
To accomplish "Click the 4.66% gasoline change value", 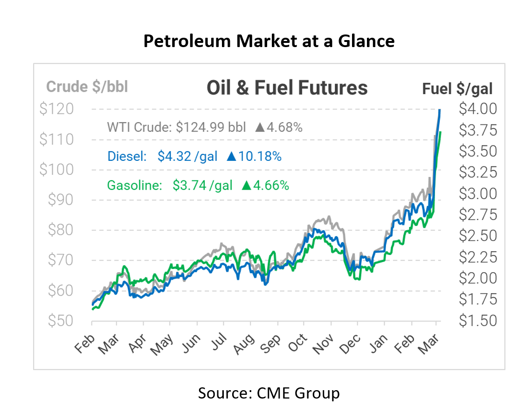I will tap(271, 186).
